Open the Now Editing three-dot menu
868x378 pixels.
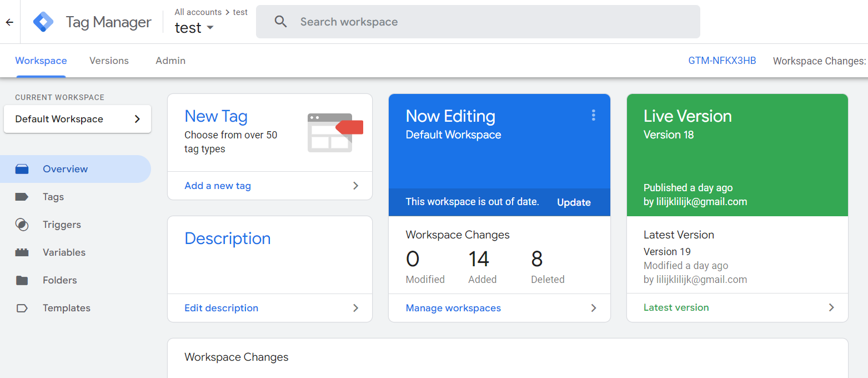tap(594, 115)
